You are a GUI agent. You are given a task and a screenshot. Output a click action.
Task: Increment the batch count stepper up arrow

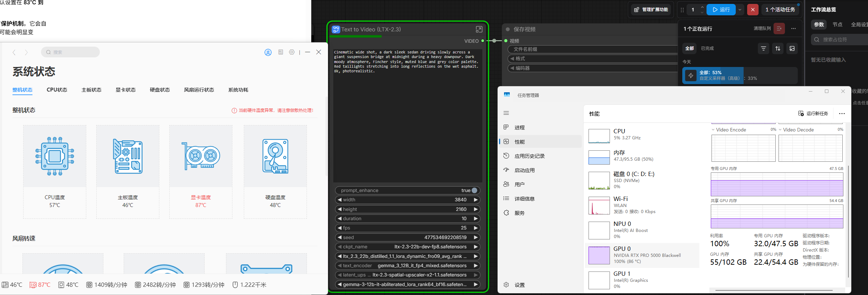coord(702,7)
